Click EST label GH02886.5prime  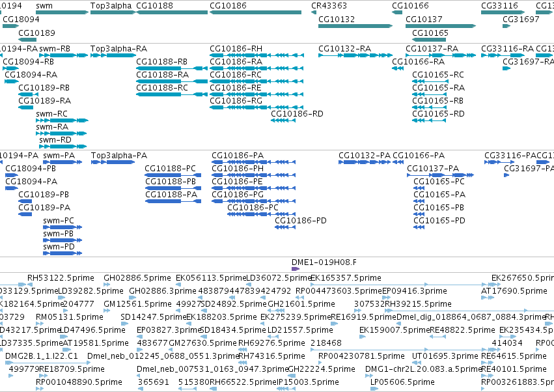pyautogui.click(x=137, y=278)
